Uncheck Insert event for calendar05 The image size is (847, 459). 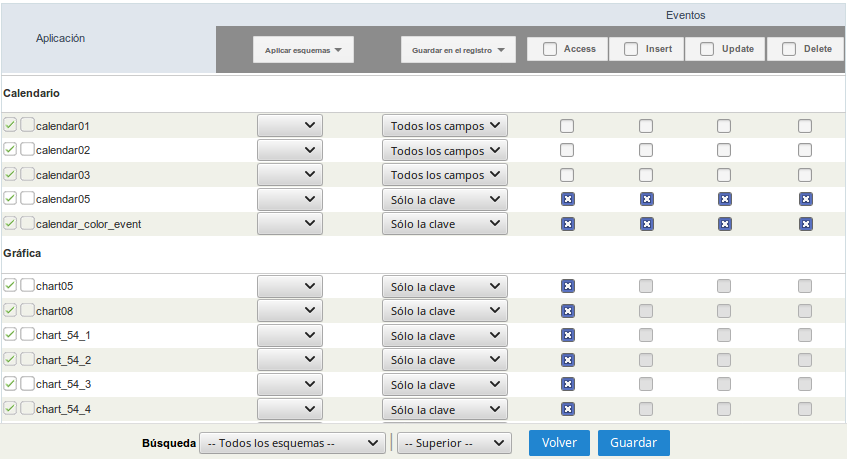(x=647, y=199)
